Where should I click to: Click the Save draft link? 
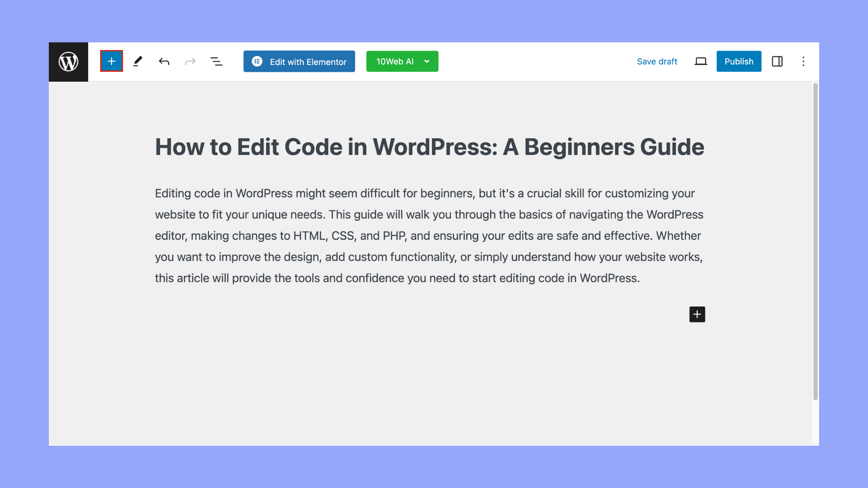tap(657, 61)
